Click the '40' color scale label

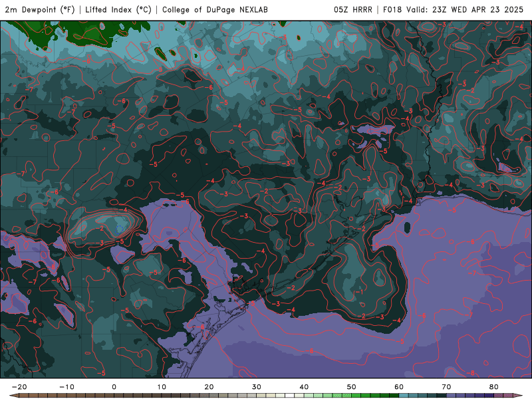304,387
